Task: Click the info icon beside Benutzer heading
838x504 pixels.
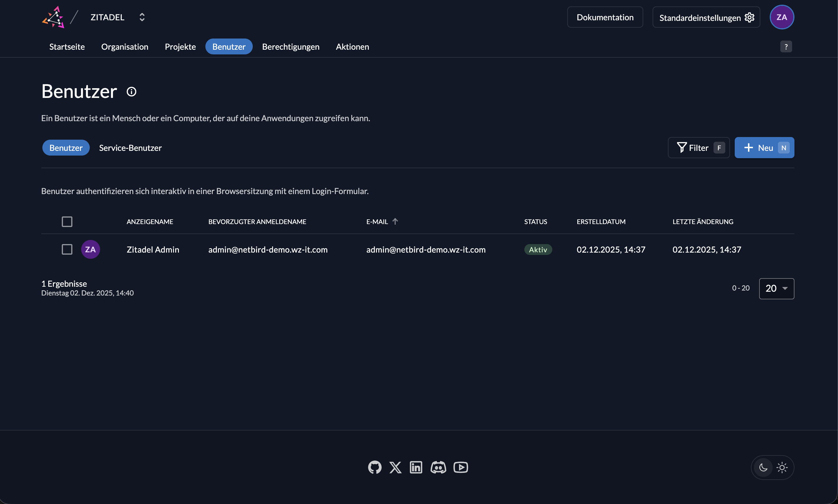Action: [132, 92]
